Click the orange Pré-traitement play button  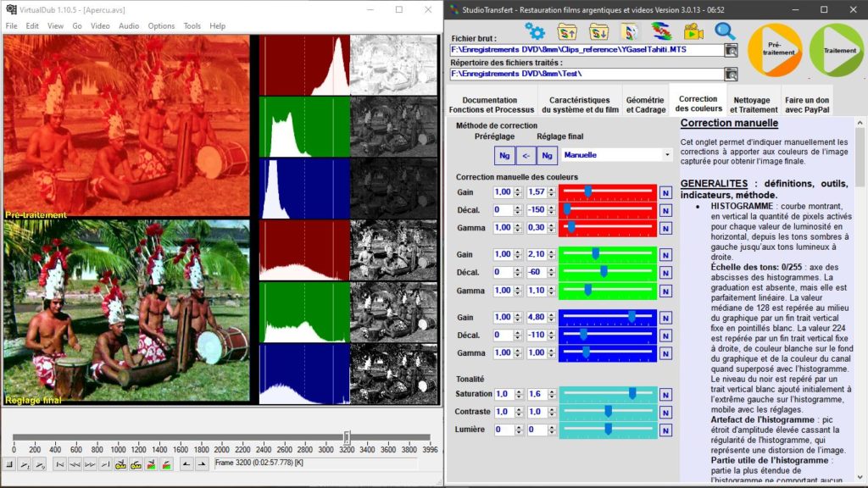(x=775, y=51)
